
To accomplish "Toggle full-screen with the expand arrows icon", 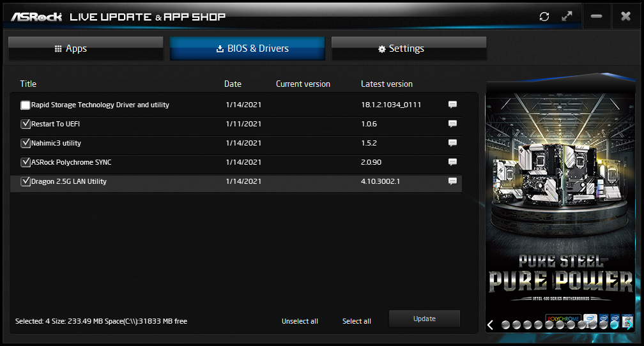I will (567, 17).
